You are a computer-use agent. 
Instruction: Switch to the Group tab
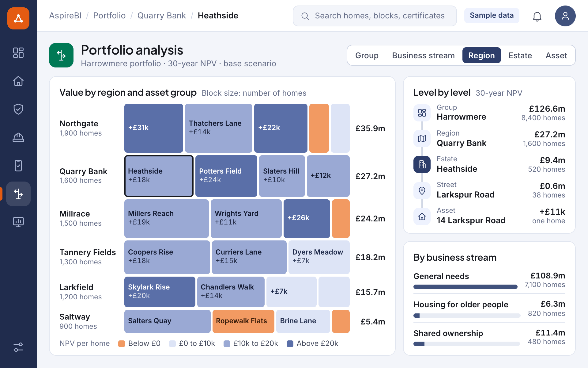(367, 55)
